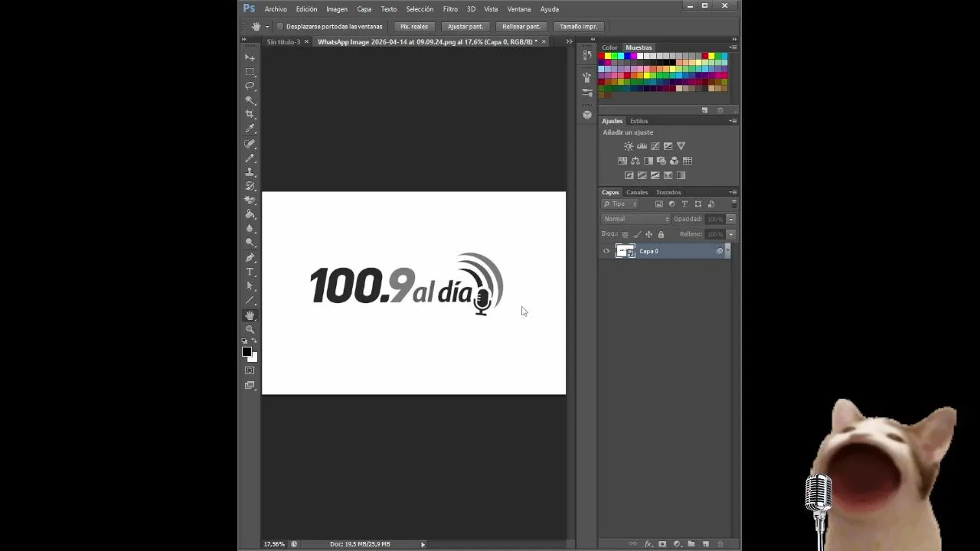Select the Brush tool
This screenshot has width=980, height=551.
coord(250,158)
